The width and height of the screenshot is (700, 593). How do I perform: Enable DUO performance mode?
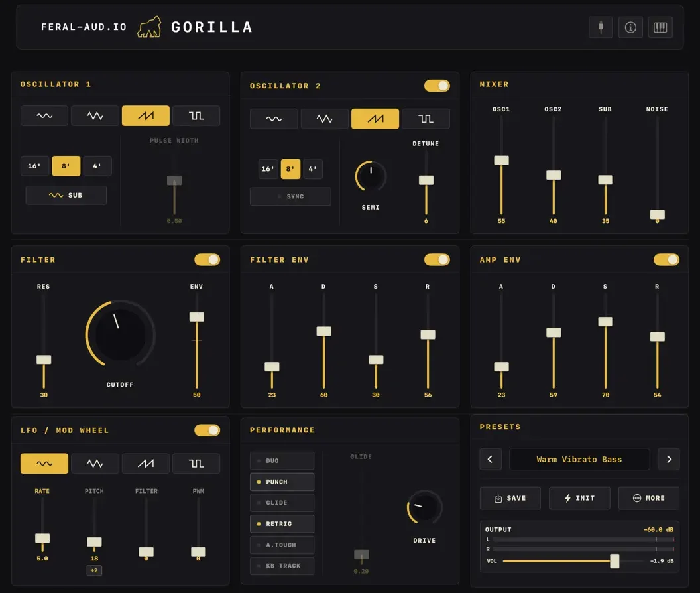click(282, 461)
